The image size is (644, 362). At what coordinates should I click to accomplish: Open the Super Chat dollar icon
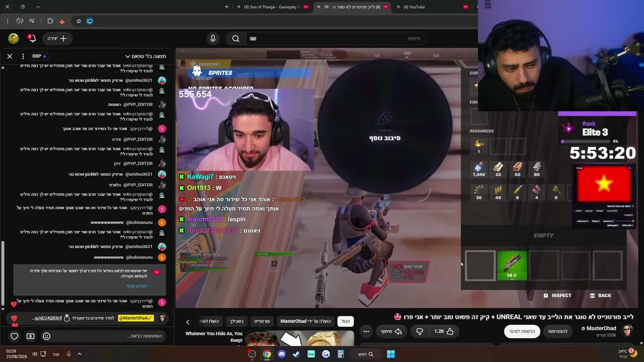click(x=30, y=336)
